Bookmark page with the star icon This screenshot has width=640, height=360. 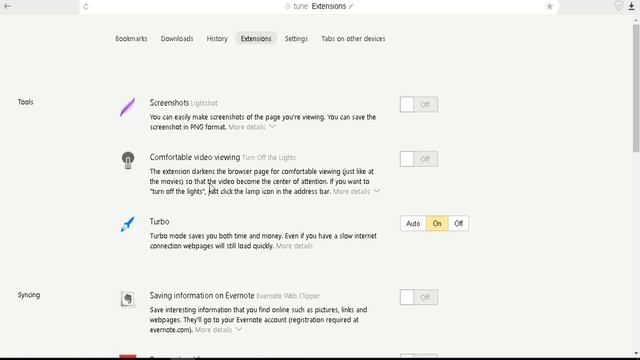coord(549,7)
